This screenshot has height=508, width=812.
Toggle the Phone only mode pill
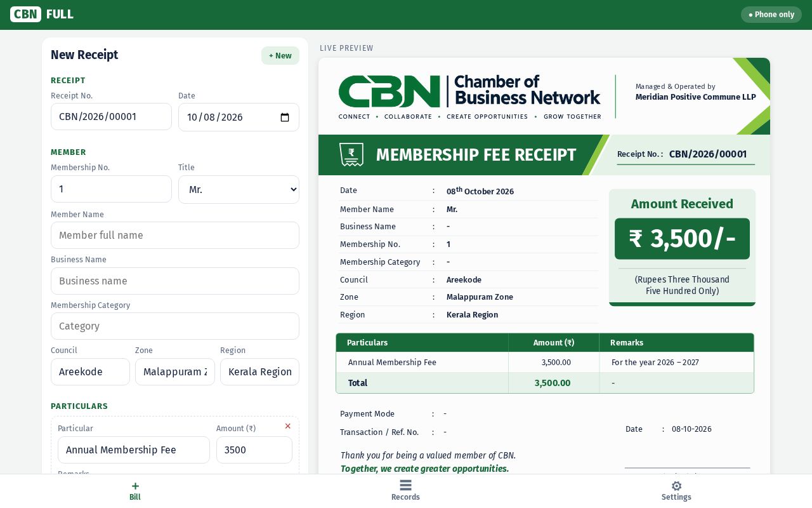coord(771,15)
